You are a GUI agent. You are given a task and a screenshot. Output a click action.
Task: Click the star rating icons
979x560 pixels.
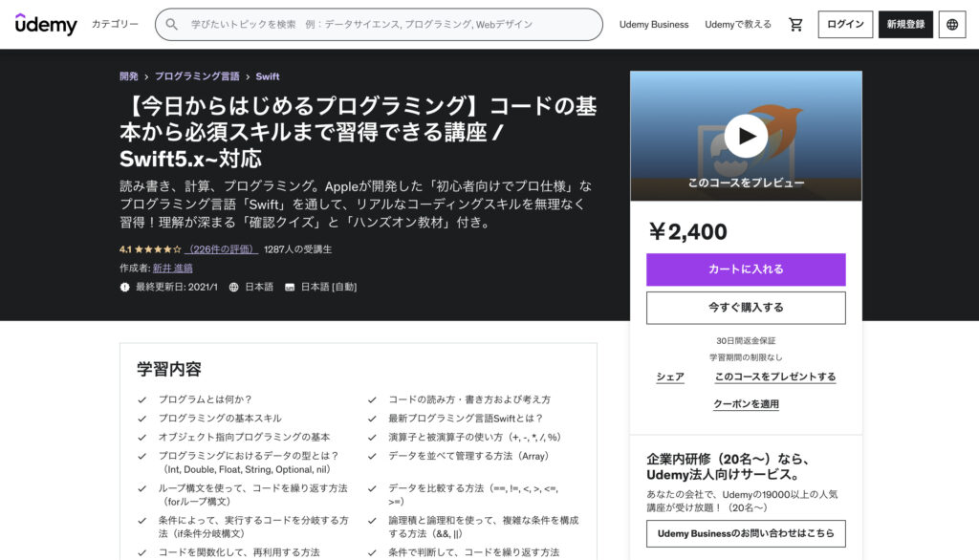[x=158, y=249]
